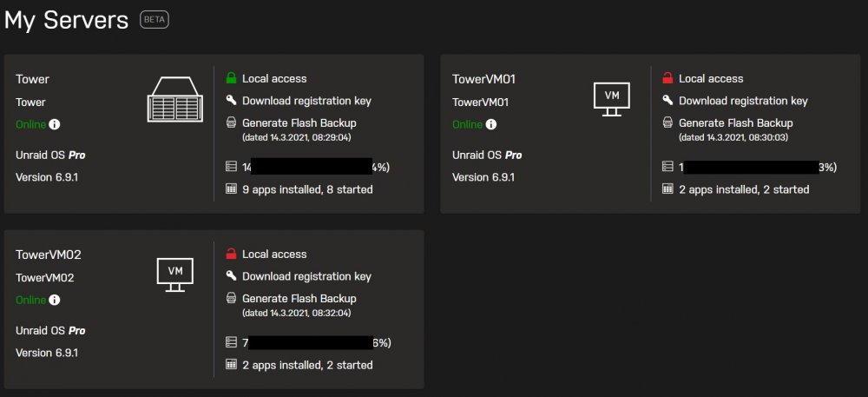Click the server chassis image on Tower card
Viewport: 868px width, 397px height.
click(x=175, y=98)
